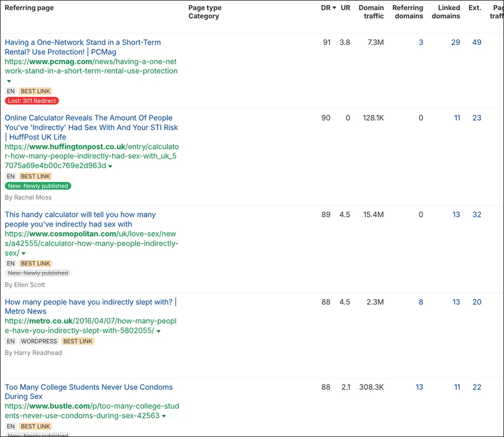Image resolution: width=504 pixels, height=437 pixels.
Task: Click BEST LINK tag on Cosmopolitan row
Action: (x=35, y=263)
